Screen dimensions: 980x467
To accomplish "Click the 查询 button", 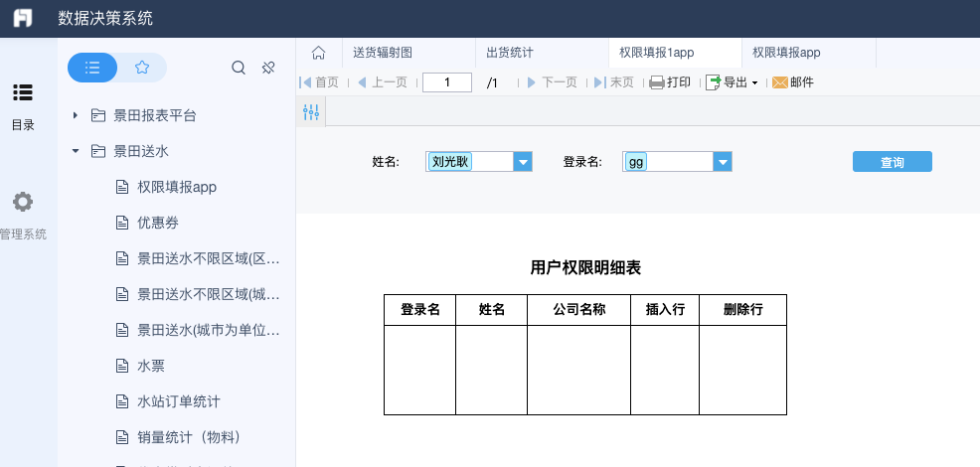I will pos(892,162).
